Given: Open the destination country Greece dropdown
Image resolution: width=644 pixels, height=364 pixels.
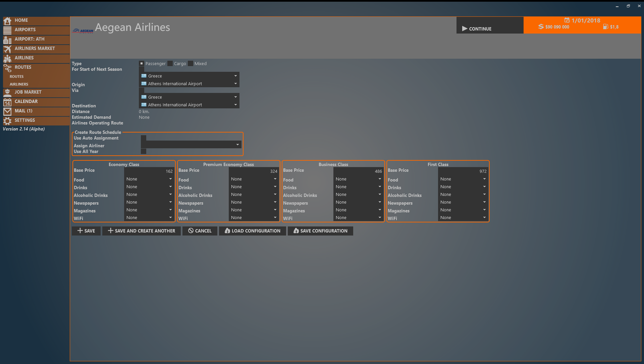Looking at the screenshot, I should coord(189,97).
